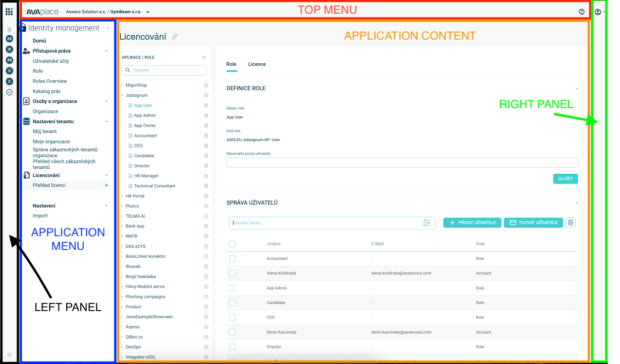Collapse the Jobsignum tree node
The image size is (620, 364).
click(122, 95)
